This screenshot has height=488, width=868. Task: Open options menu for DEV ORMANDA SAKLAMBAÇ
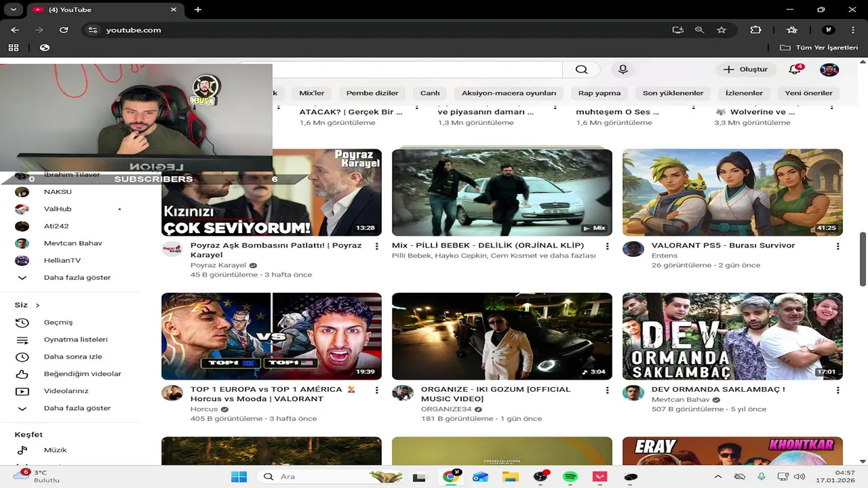[837, 390]
